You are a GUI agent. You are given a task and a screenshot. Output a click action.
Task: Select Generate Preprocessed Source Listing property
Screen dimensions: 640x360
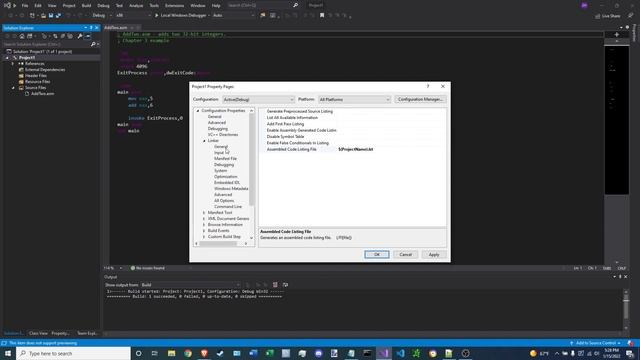[x=353, y=111]
